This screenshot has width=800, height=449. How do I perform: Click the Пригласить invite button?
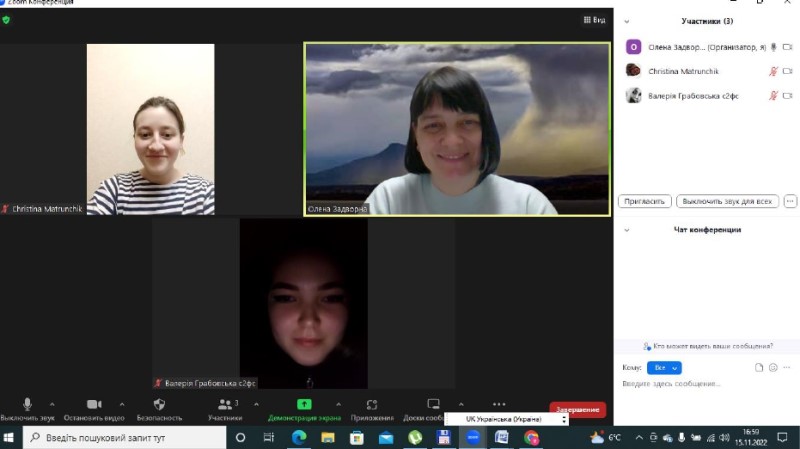coord(644,201)
